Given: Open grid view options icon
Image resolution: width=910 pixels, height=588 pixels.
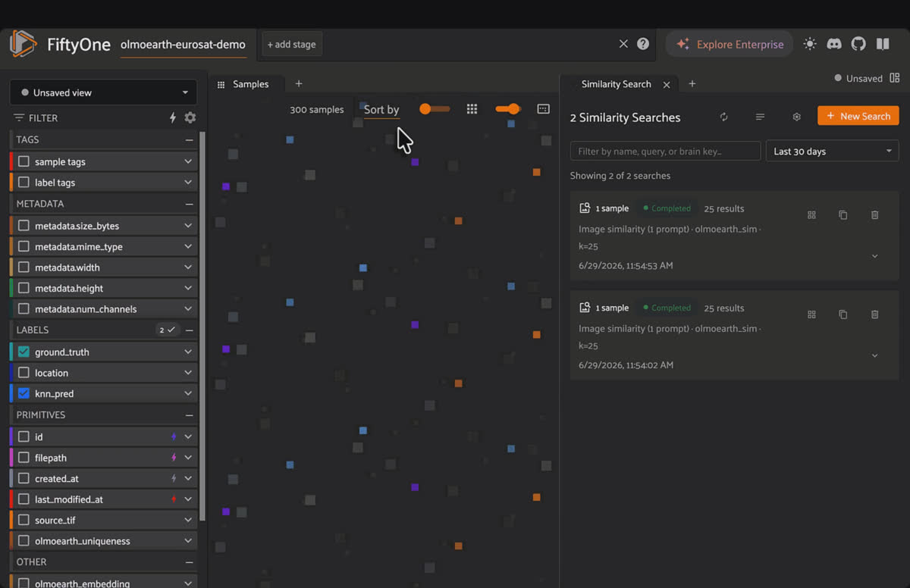Looking at the screenshot, I should click(x=472, y=109).
